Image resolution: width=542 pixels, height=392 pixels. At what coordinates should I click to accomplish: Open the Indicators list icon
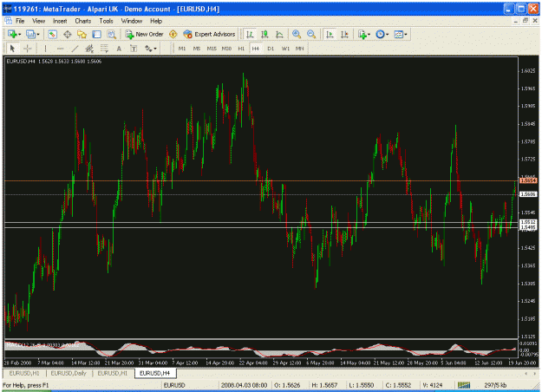coord(362,34)
